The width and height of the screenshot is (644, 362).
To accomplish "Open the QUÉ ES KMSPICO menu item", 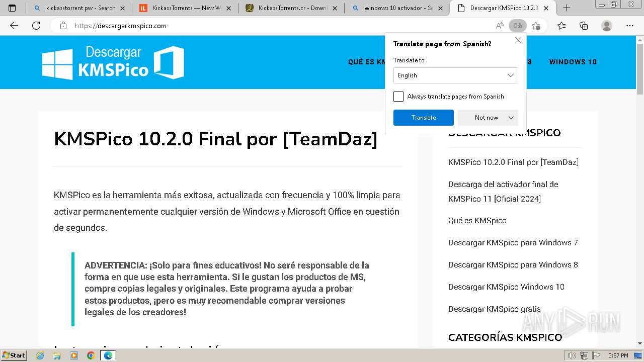I will (x=366, y=62).
